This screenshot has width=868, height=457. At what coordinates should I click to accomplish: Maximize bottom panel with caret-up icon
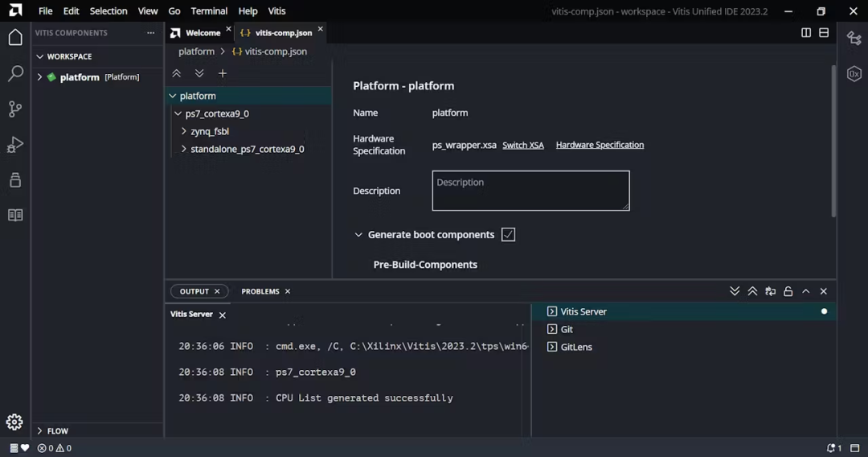pyautogui.click(x=806, y=291)
